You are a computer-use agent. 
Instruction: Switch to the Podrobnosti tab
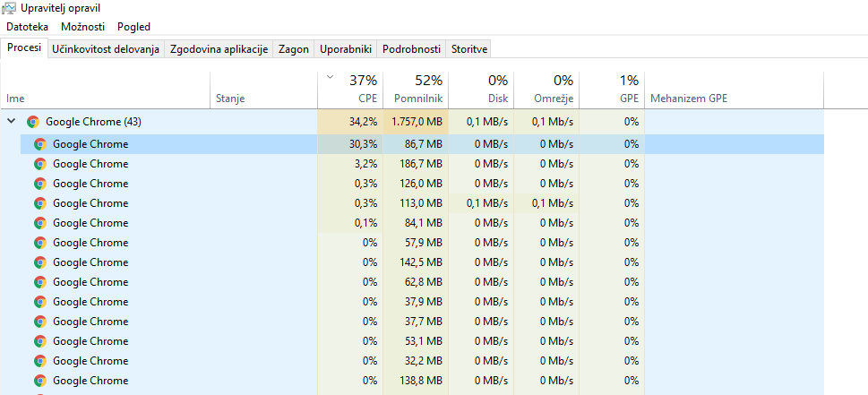point(411,49)
